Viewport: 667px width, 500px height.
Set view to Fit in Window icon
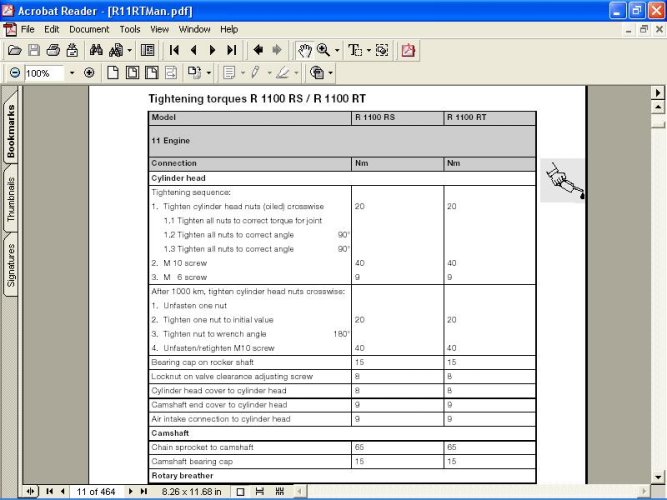point(132,73)
